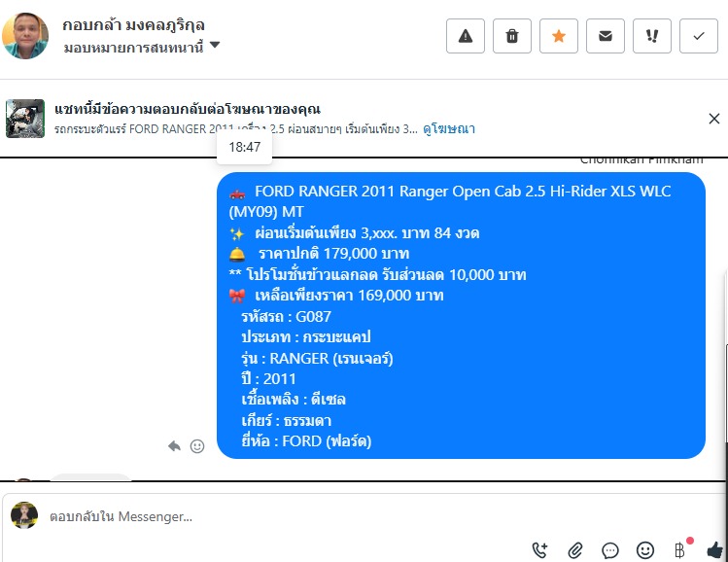Expand the มอบหมายการสนทนานี้ dropdown arrow

215,45
